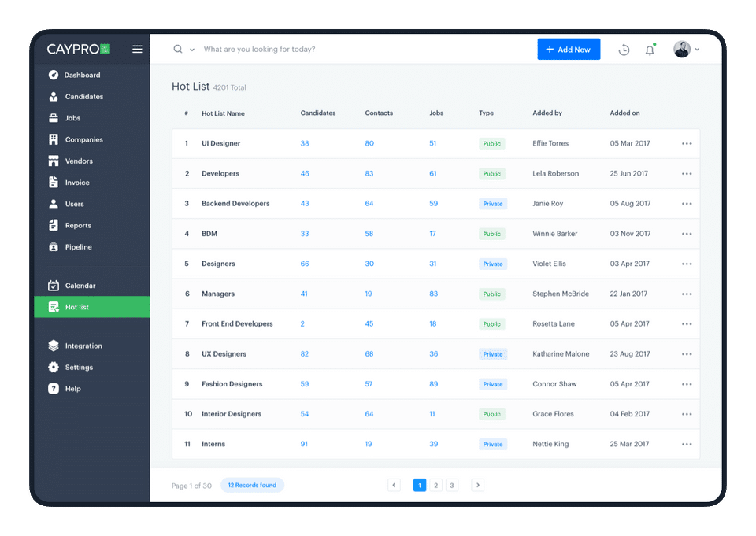756x536 pixels.
Task: Open more options for BDM row
Action: 687,234
